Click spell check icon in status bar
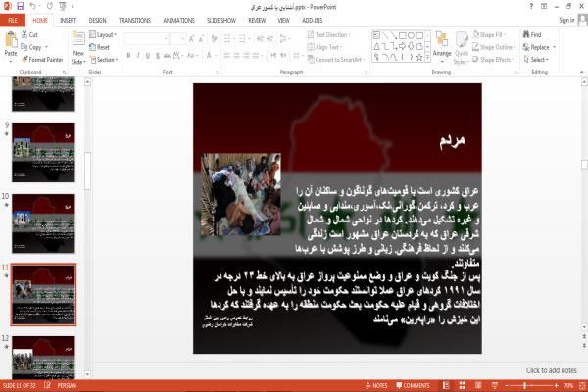 pyautogui.click(x=47, y=385)
